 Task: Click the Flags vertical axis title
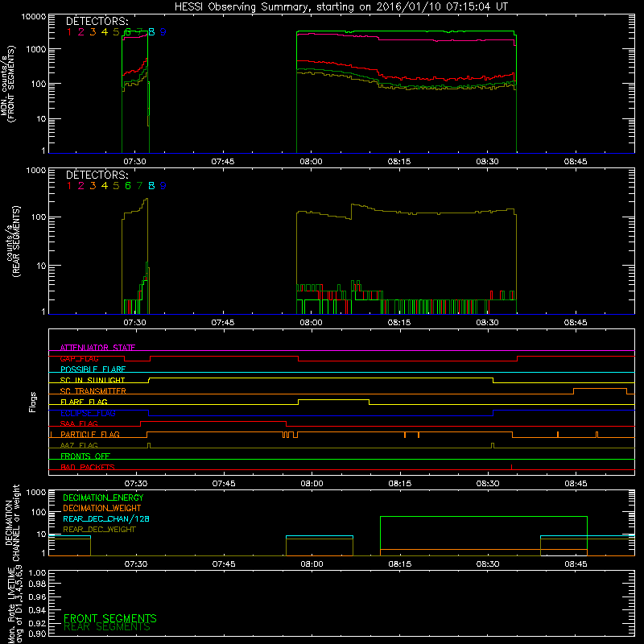point(32,402)
